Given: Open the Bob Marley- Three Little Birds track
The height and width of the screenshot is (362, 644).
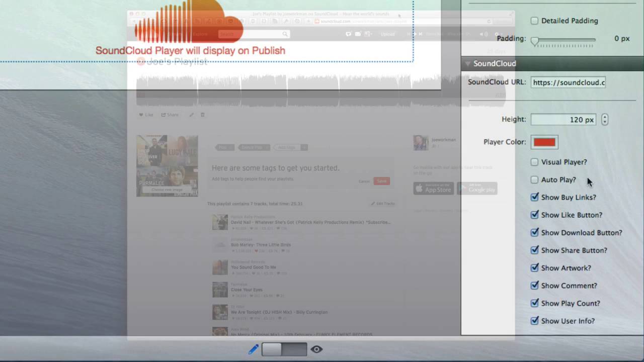Looking at the screenshot, I should [x=261, y=245].
